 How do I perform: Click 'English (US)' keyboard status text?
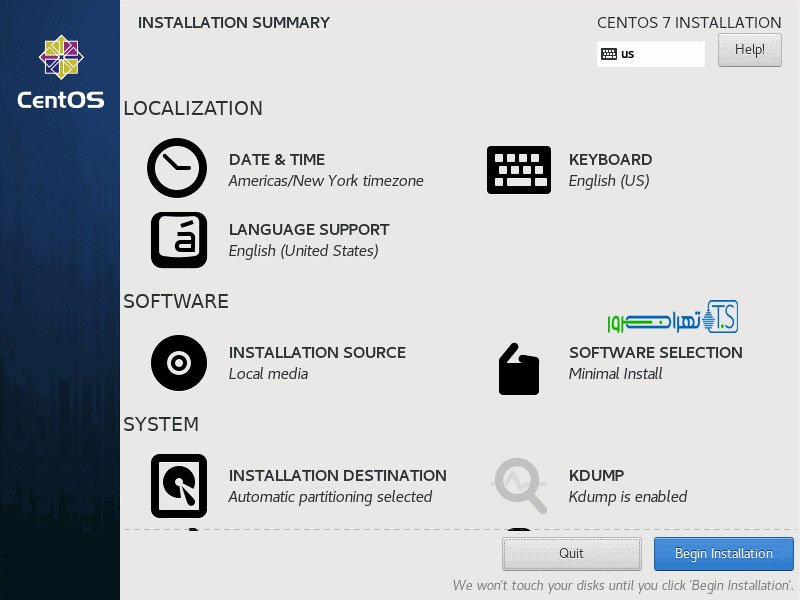609,181
